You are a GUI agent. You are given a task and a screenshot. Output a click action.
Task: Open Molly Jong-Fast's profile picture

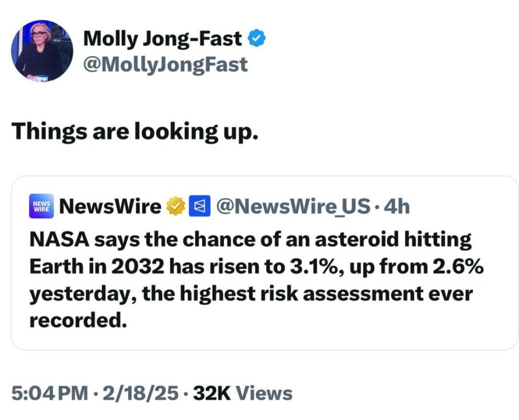pyautogui.click(x=42, y=51)
